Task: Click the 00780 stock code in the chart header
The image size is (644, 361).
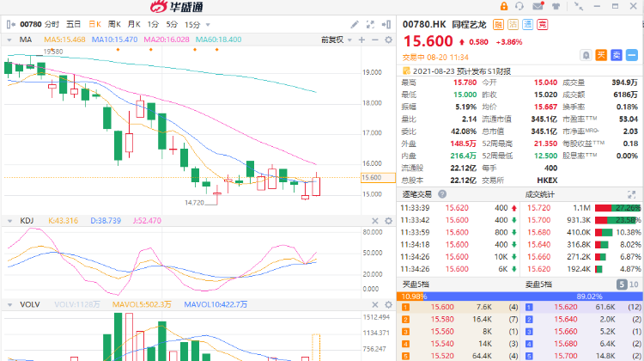Action: pyautogui.click(x=31, y=25)
